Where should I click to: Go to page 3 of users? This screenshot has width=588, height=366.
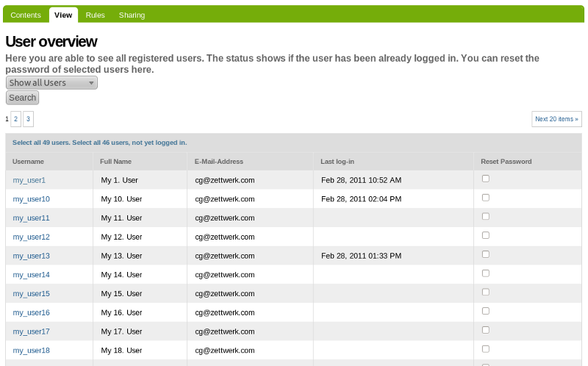(x=28, y=119)
